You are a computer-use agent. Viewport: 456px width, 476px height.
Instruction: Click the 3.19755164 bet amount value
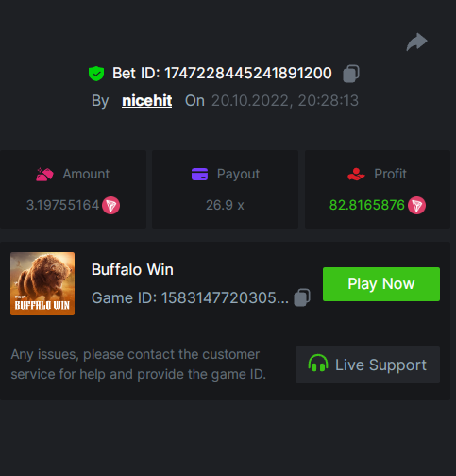62,205
